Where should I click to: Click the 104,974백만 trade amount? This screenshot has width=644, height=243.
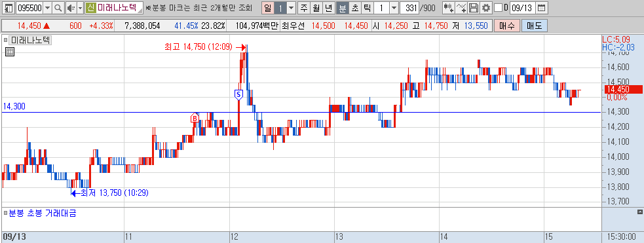257,26
